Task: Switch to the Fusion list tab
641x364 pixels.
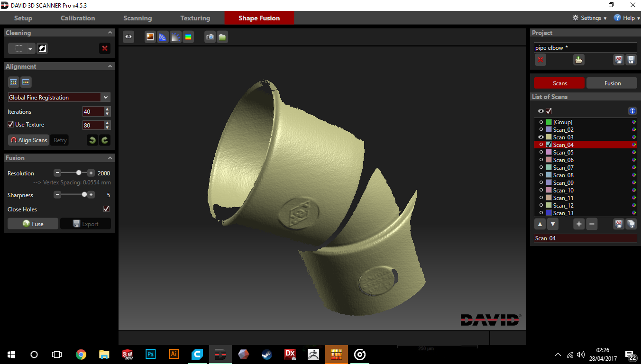Action: click(612, 83)
